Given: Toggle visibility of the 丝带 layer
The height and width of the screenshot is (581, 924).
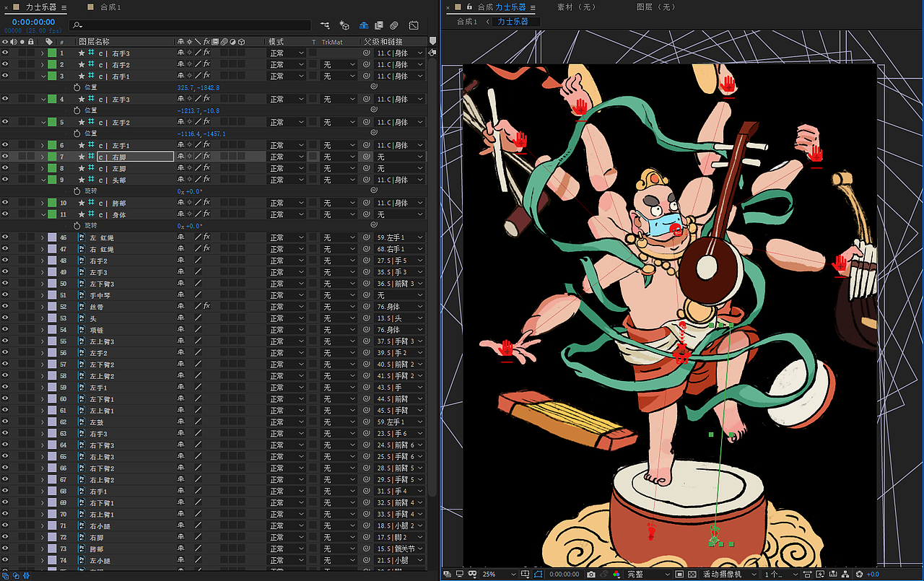Looking at the screenshot, I should [5, 307].
